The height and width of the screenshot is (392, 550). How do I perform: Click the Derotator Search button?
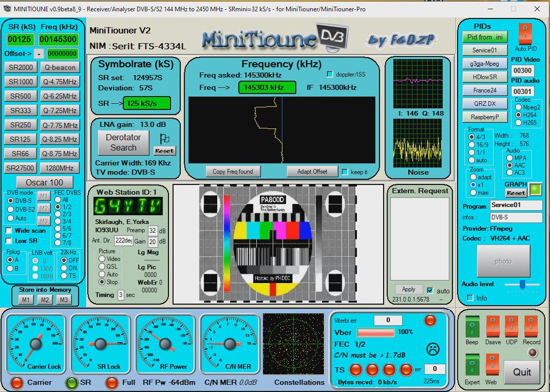(x=123, y=142)
